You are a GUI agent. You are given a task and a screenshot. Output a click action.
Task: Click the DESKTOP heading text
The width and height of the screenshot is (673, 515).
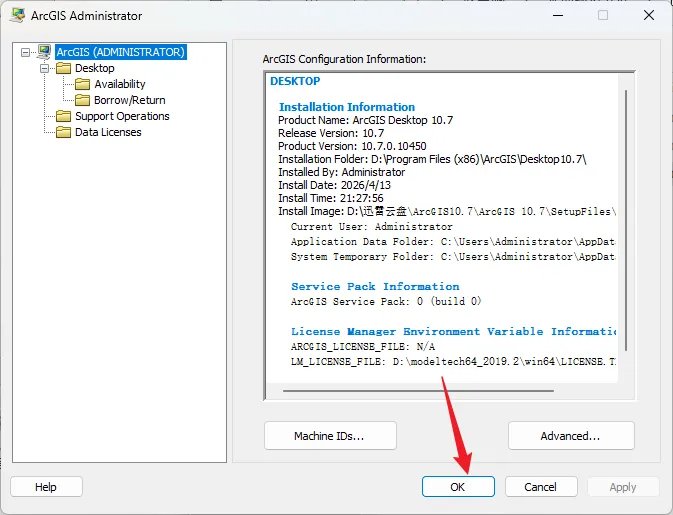(295, 81)
